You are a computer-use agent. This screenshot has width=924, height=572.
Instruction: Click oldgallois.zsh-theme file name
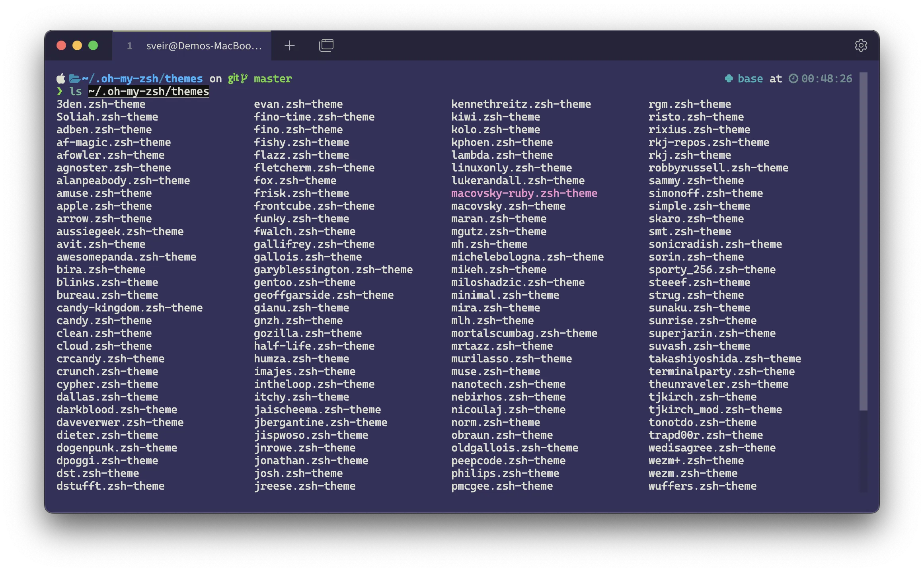(515, 448)
